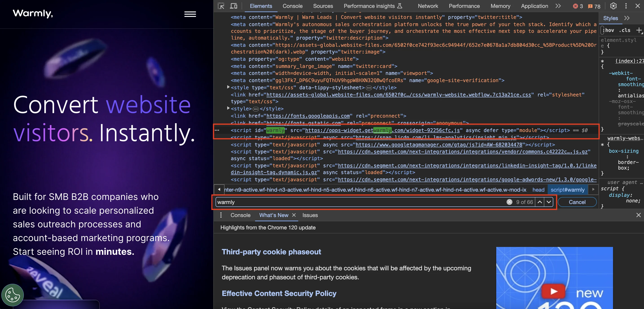Image resolution: width=644 pixels, height=309 pixels.
Task: Open the Performance tab
Action: (x=464, y=6)
